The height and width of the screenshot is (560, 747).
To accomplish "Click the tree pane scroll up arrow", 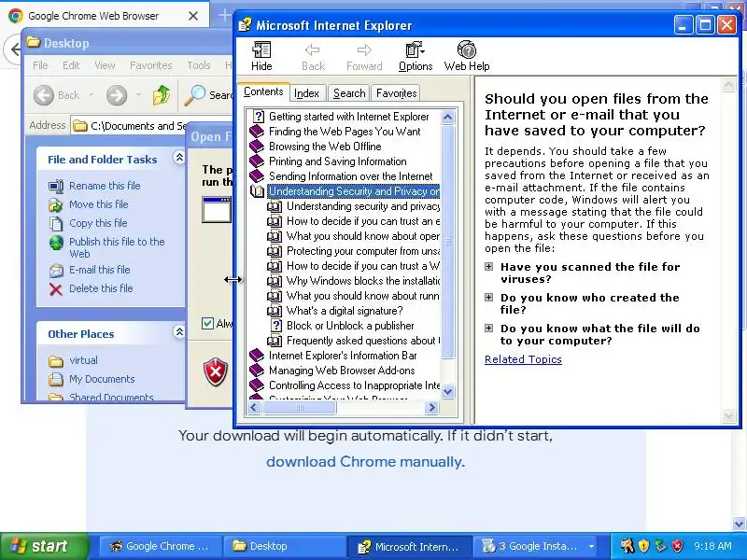I will click(448, 118).
